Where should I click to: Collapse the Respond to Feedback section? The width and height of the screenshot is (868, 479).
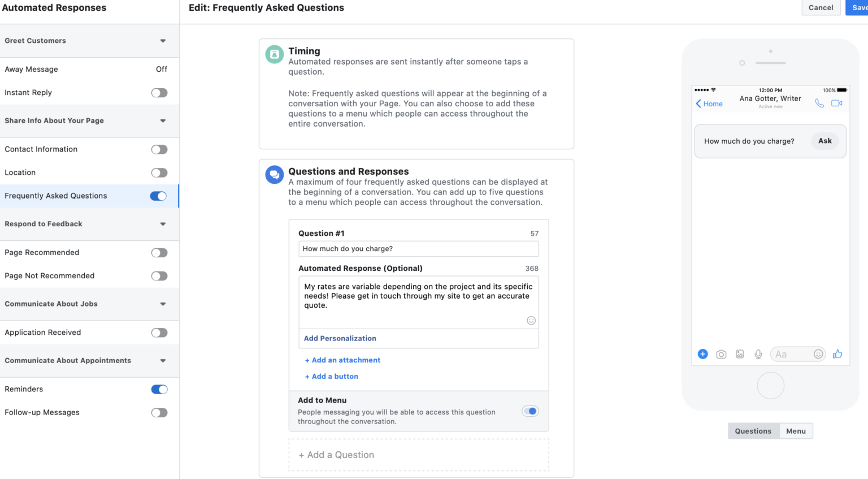click(163, 224)
